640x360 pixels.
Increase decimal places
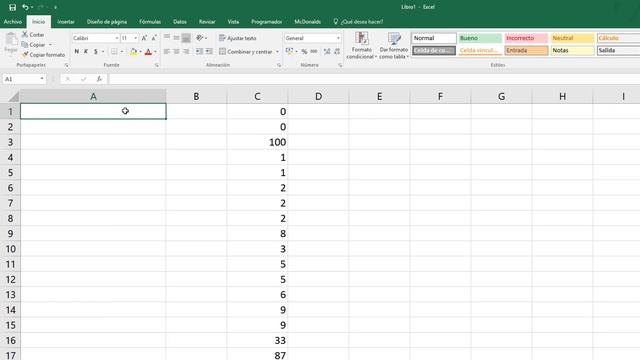tap(327, 51)
